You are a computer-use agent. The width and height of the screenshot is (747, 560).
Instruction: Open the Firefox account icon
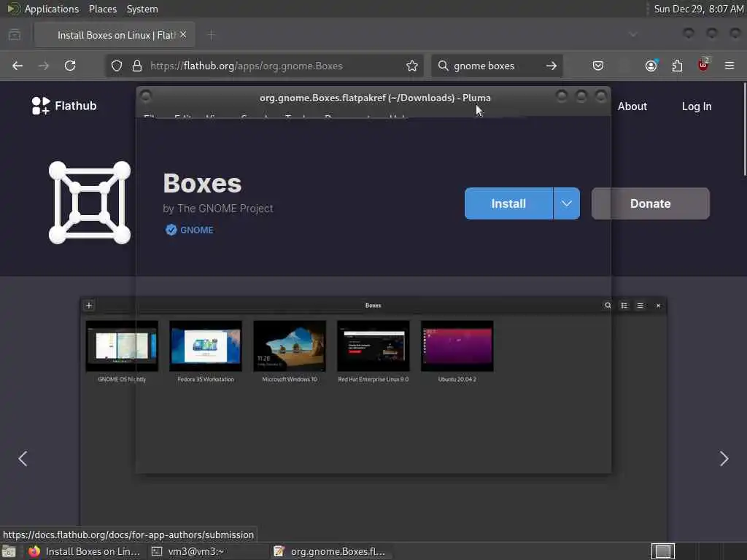pyautogui.click(x=651, y=66)
